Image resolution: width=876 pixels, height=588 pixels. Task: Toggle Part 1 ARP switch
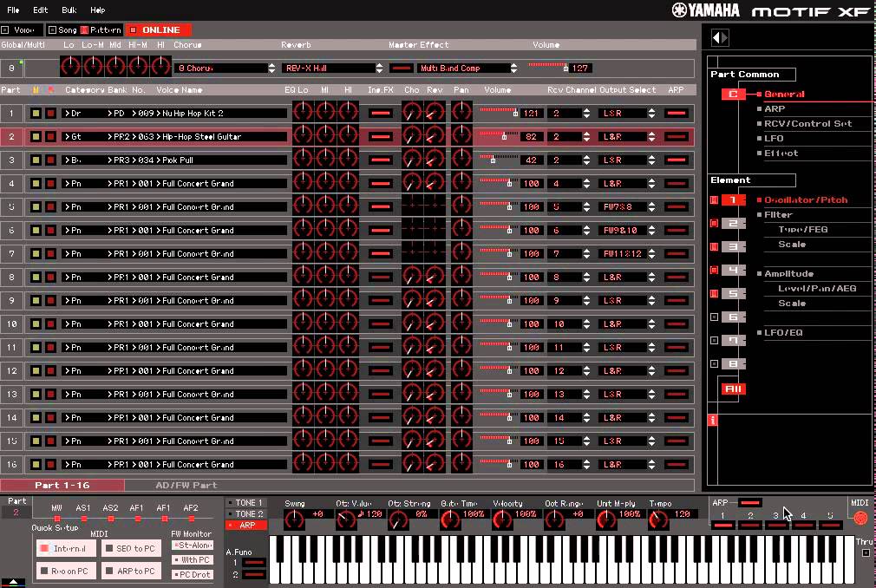pyautogui.click(x=676, y=113)
